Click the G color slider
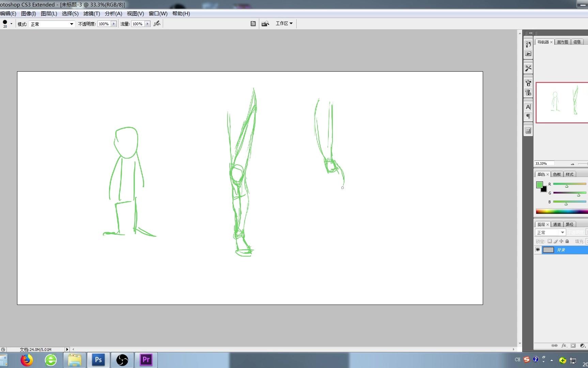The image size is (588, 368). (570, 193)
